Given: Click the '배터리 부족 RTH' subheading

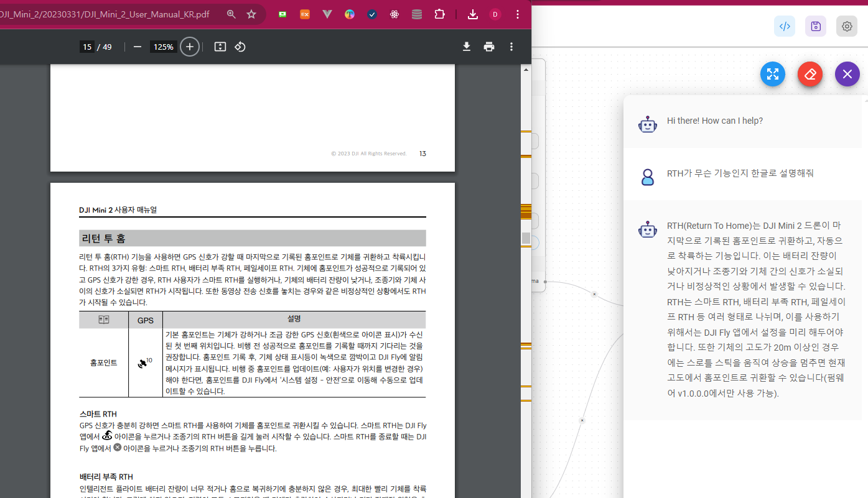Looking at the screenshot, I should click(106, 477).
